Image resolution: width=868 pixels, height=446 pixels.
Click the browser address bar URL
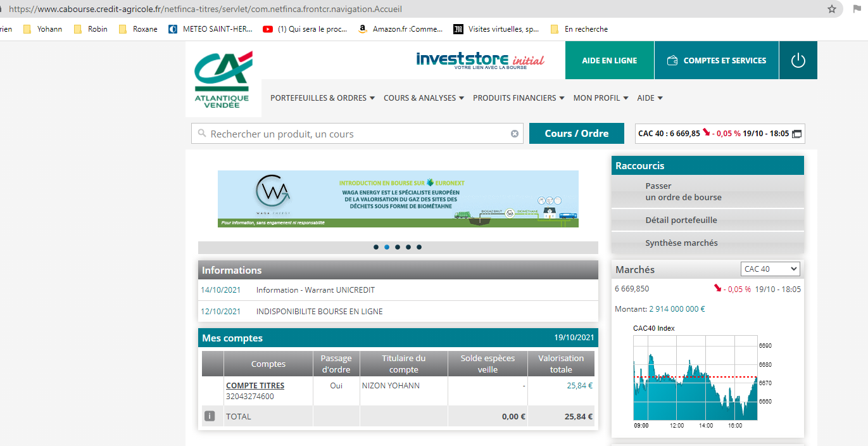tap(205, 10)
